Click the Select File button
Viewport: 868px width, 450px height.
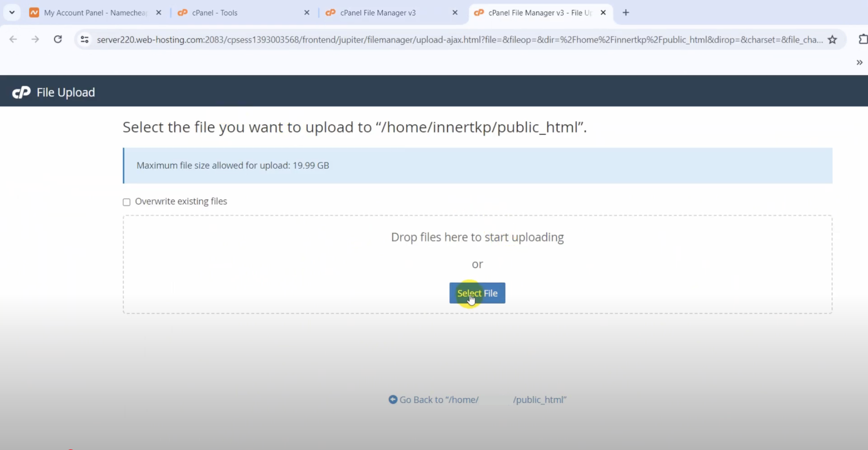point(477,293)
